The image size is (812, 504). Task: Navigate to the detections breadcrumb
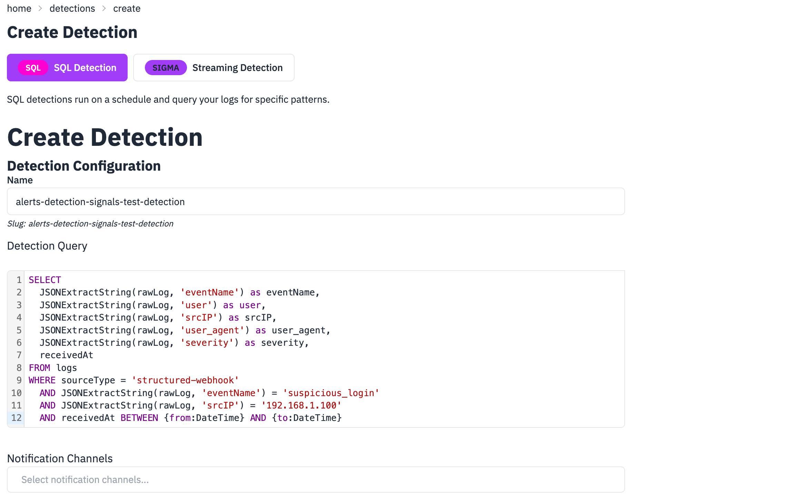[x=72, y=8]
